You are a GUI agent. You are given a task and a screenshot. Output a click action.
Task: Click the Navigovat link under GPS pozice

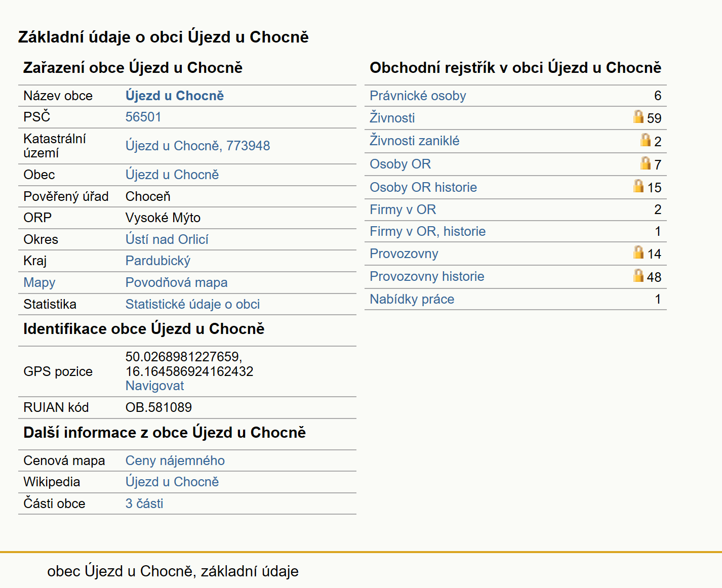coord(154,386)
